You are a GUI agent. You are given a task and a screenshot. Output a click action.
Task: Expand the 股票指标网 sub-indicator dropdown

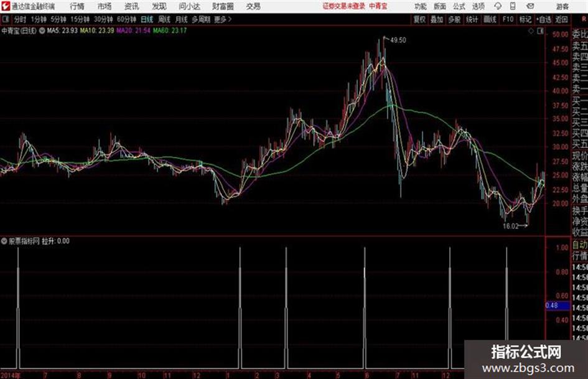(4, 241)
